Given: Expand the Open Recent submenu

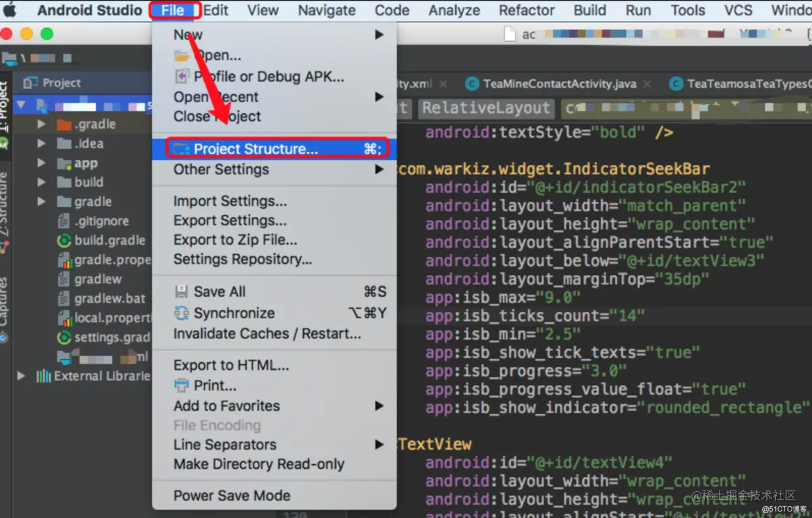Looking at the screenshot, I should pyautogui.click(x=274, y=97).
